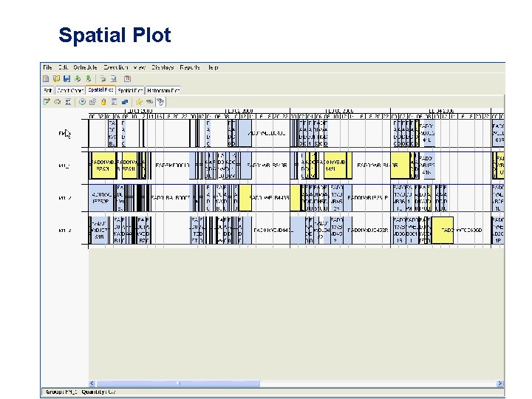Viewport: 532px width, 399px height.
Task: Click the circular arrows icon in plot toolbar
Action: (x=58, y=101)
